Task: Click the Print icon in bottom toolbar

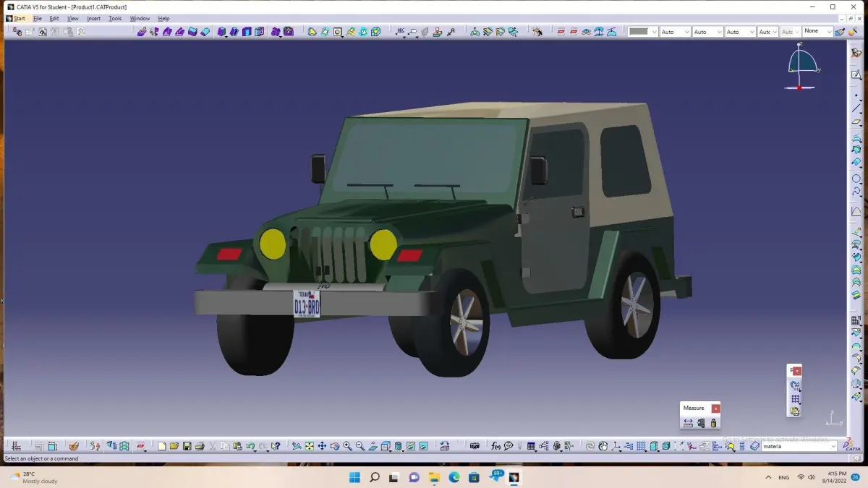Action: [x=200, y=446]
